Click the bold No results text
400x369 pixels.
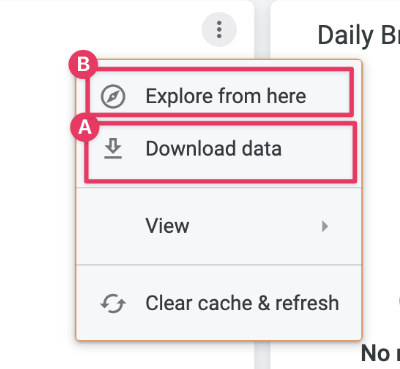coord(380,353)
